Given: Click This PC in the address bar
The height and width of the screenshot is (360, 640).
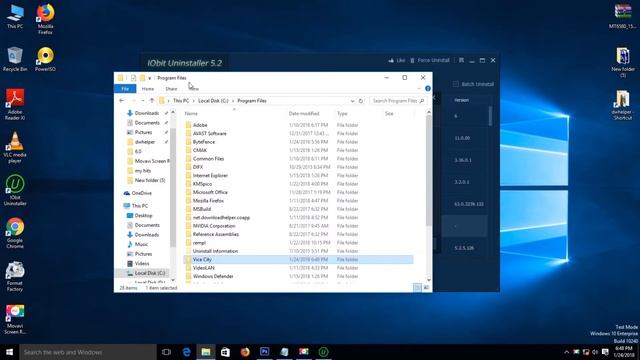Looking at the screenshot, I should coord(181,101).
